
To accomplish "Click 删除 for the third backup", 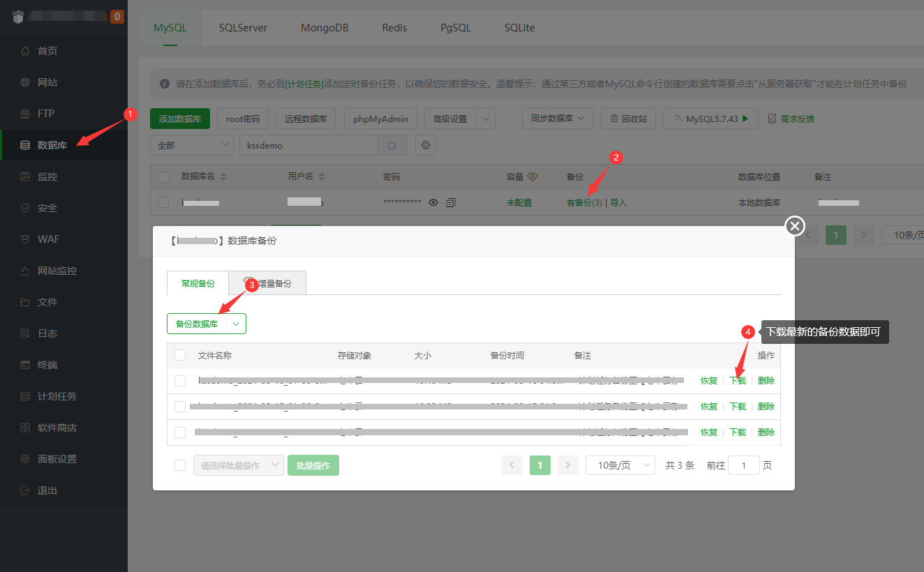I will 766,432.
